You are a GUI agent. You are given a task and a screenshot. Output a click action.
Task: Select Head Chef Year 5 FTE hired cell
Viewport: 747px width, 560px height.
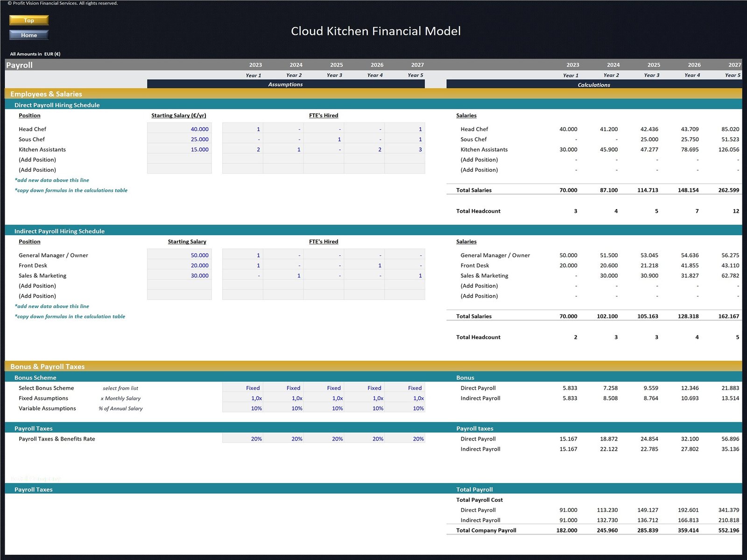point(405,129)
